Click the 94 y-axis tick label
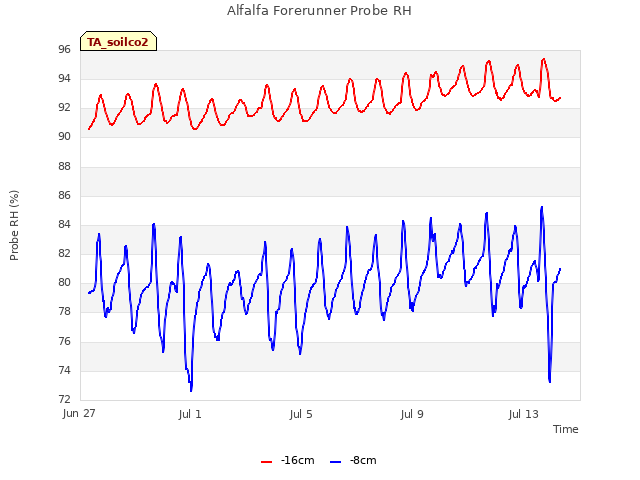 (64, 78)
